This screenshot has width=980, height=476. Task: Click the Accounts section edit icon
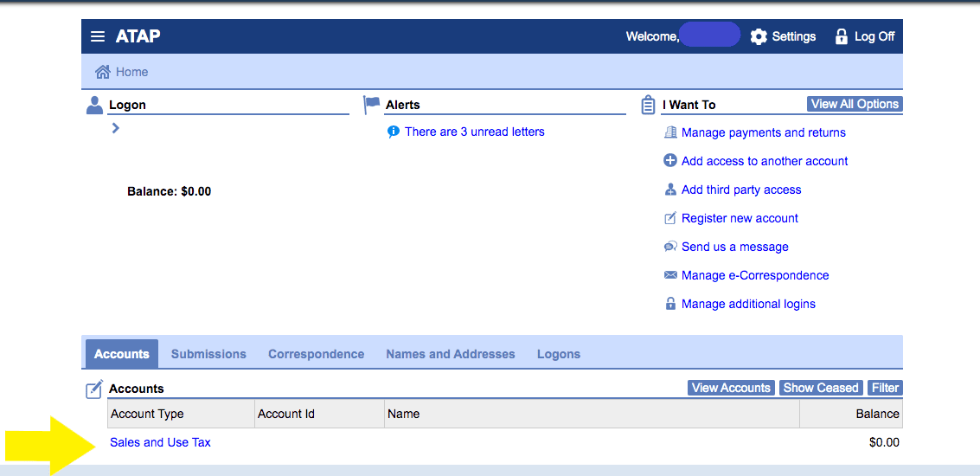point(93,389)
